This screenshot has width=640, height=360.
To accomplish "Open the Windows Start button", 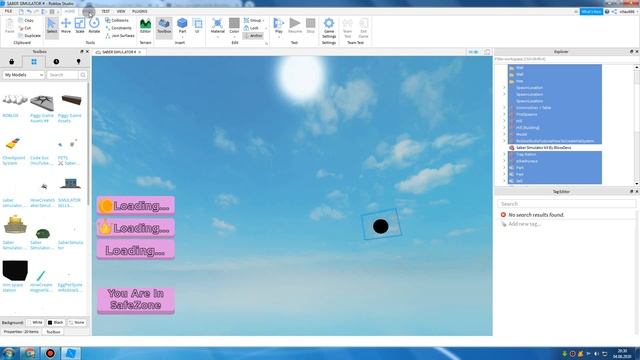I will coord(9,353).
